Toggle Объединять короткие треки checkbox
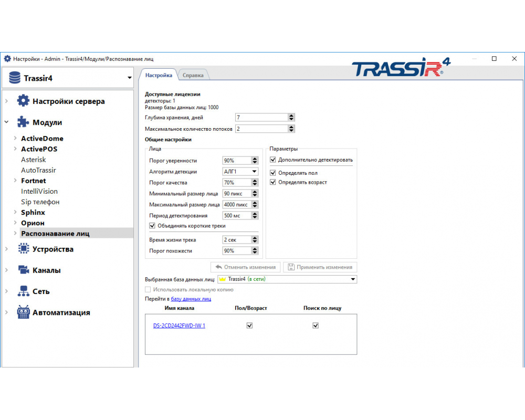The width and height of the screenshot is (525, 420). click(152, 226)
